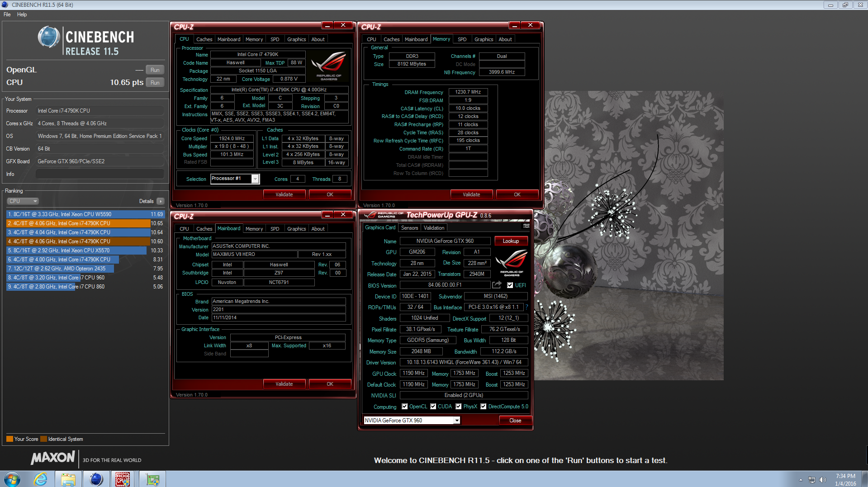Click Validate in the CPU-Z memory timings window
The height and width of the screenshot is (487, 868).
click(471, 194)
